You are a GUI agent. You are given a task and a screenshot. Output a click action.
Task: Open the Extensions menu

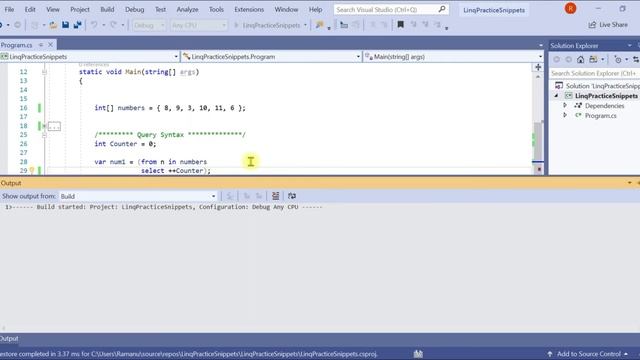click(x=249, y=9)
